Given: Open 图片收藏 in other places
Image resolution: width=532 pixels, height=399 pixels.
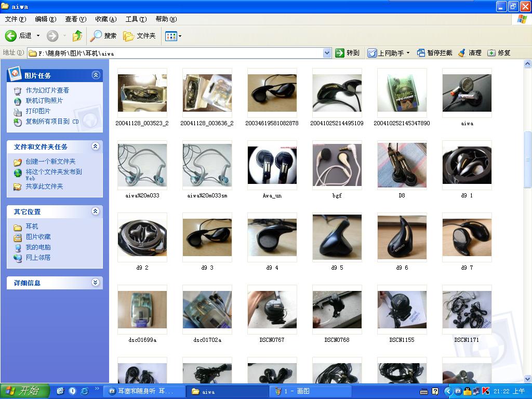Looking at the screenshot, I should coord(38,237).
